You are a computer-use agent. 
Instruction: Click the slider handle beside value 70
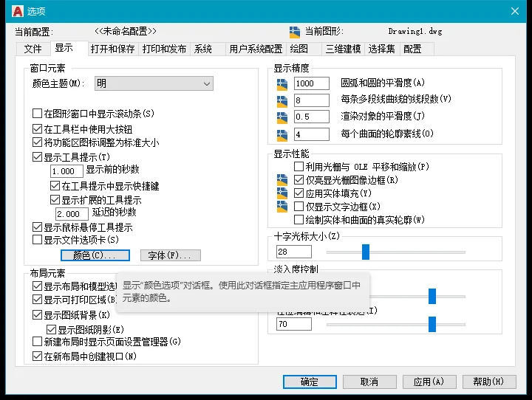click(x=432, y=325)
